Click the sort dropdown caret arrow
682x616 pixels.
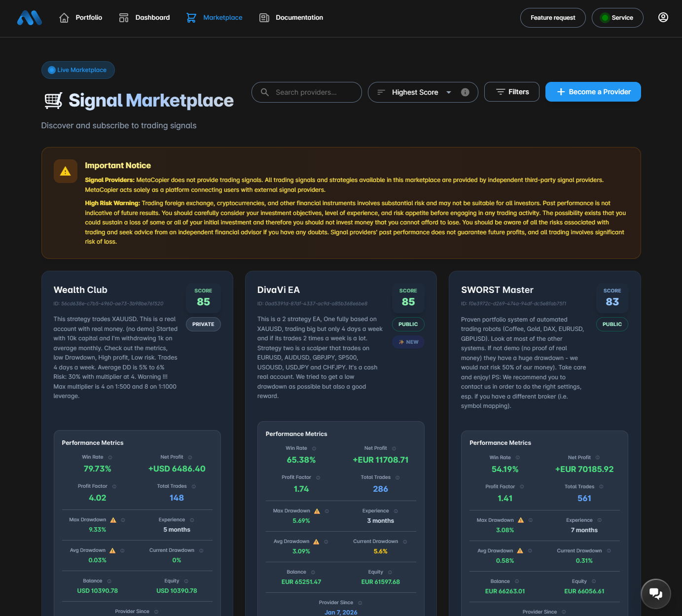tap(448, 92)
